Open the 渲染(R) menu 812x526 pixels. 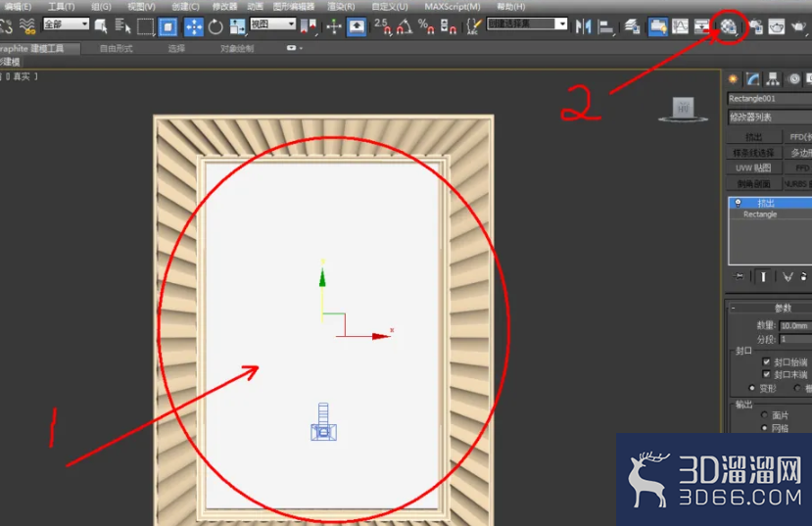tap(341, 7)
